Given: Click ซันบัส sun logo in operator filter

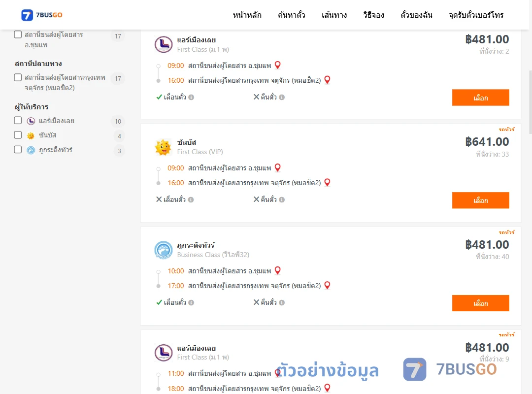Looking at the screenshot, I should (x=31, y=136).
